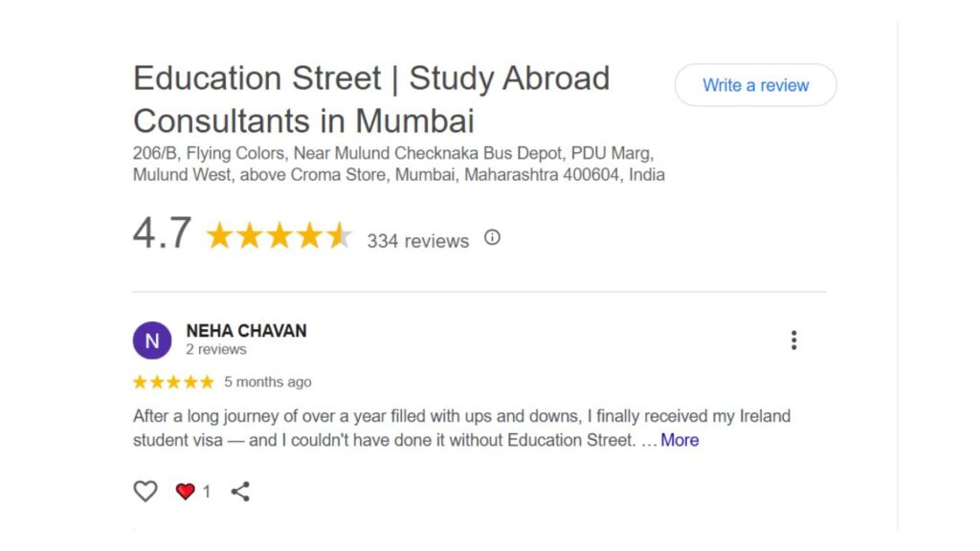Open Neha's 2 reviews profile link
Screen dimensions: 980x551
coord(217,349)
